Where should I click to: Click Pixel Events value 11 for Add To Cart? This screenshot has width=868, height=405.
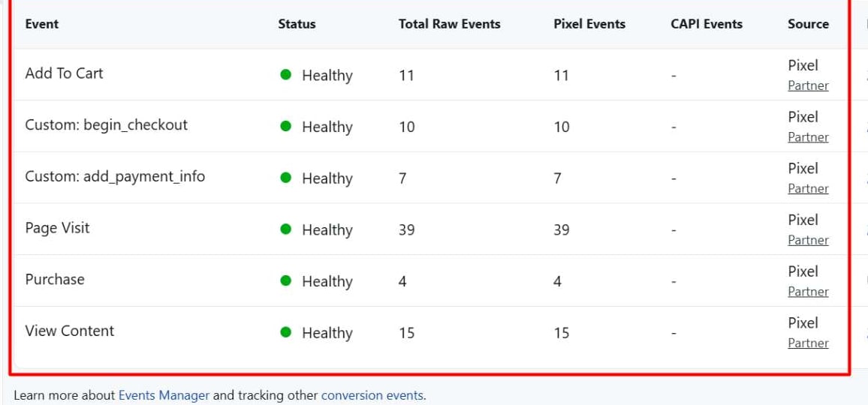point(562,75)
